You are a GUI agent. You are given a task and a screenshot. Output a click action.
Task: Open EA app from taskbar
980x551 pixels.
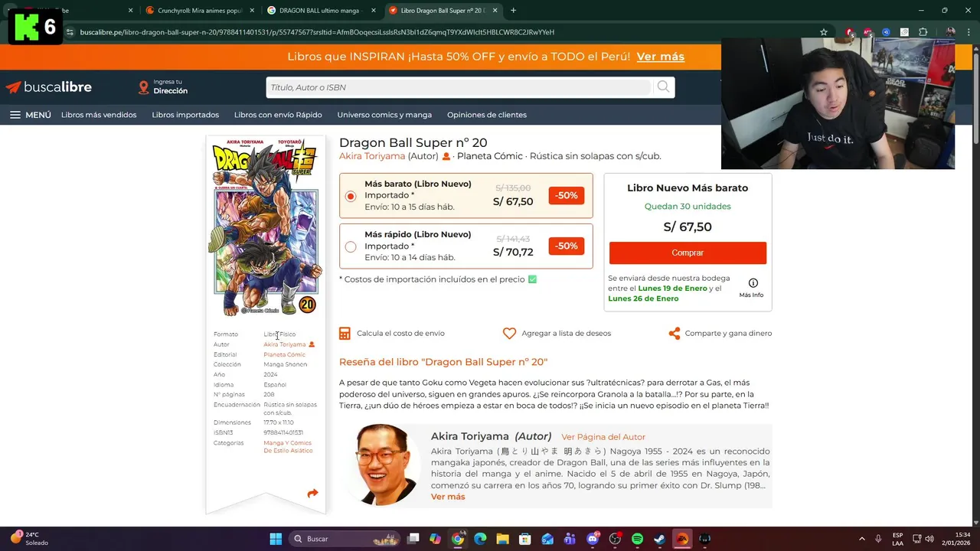tap(682, 539)
